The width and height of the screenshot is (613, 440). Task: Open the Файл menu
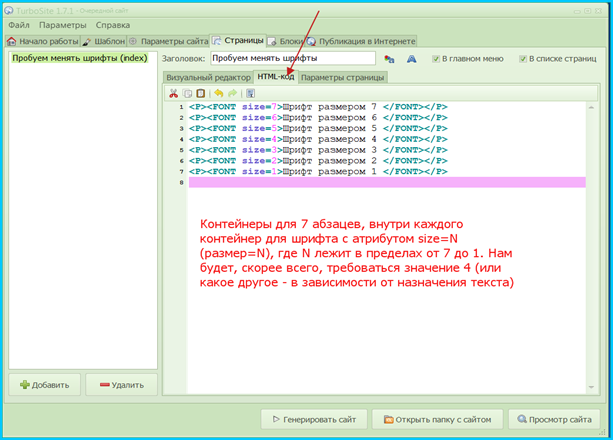(x=19, y=25)
